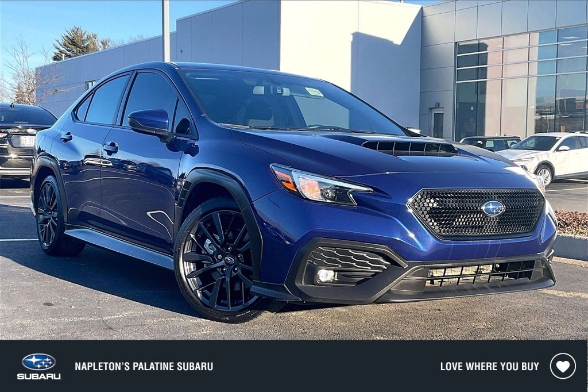Image resolution: width=588 pixels, height=392 pixels.
Task: Click the window sticker on the windshield
Action: (314, 93)
